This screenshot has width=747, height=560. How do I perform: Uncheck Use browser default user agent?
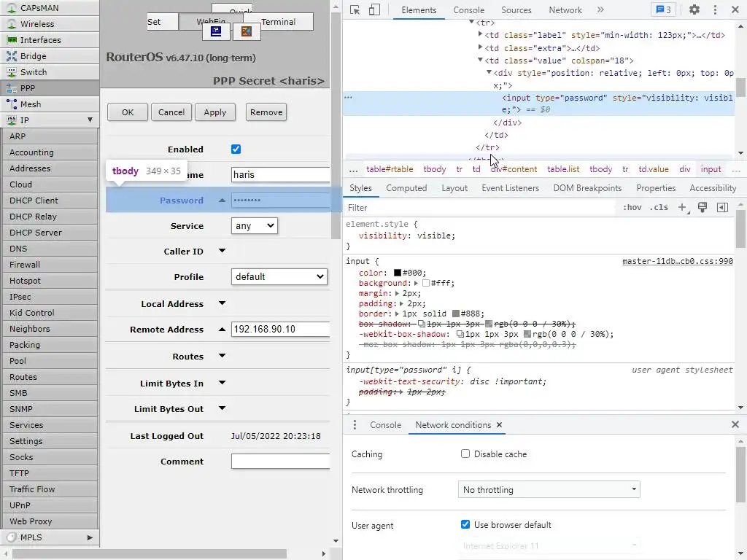coord(465,524)
